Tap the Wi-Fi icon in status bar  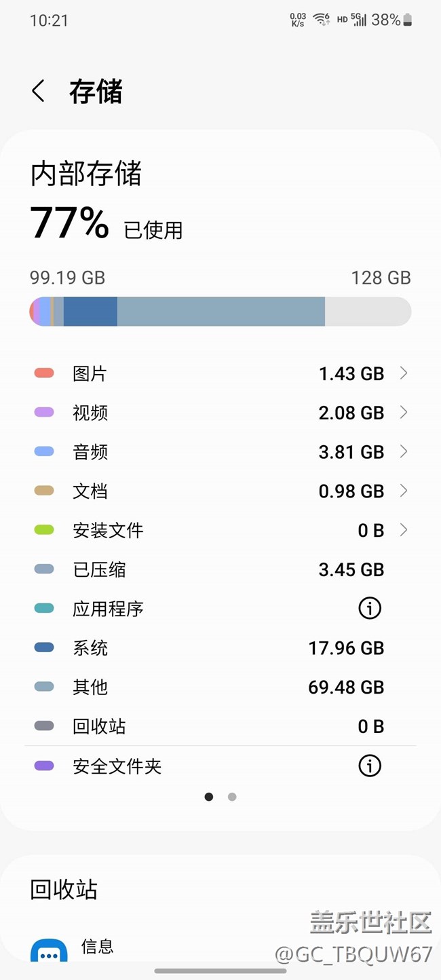321,20
